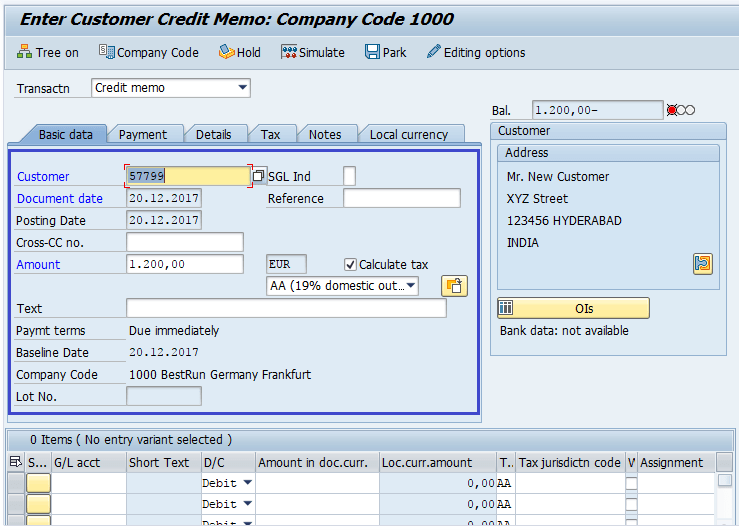739x530 pixels.
Task: Click the Tree on label
Action: (57, 52)
